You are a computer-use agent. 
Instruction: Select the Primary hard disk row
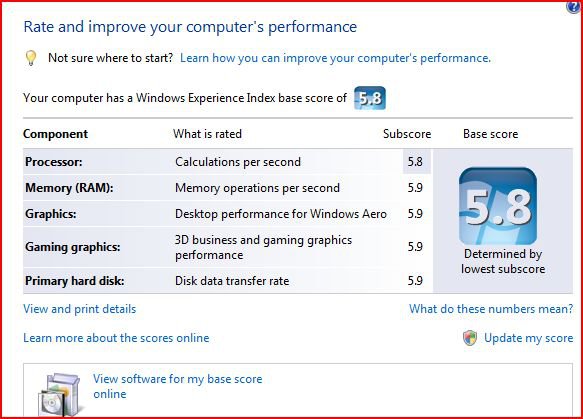click(227, 281)
